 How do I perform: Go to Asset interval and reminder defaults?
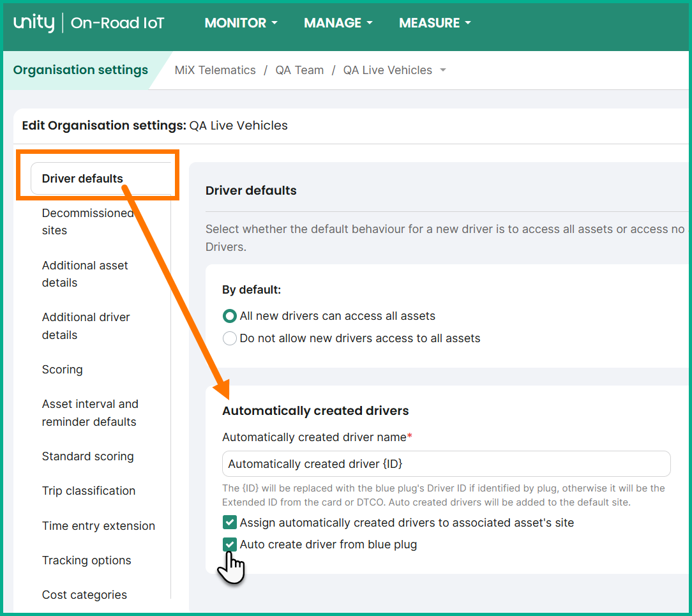[89, 413]
